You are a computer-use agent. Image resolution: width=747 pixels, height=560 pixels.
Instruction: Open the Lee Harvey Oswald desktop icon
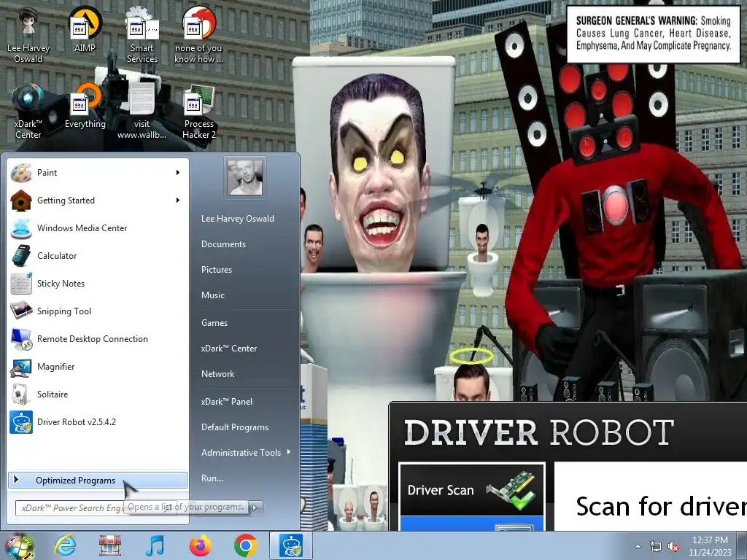click(x=28, y=36)
